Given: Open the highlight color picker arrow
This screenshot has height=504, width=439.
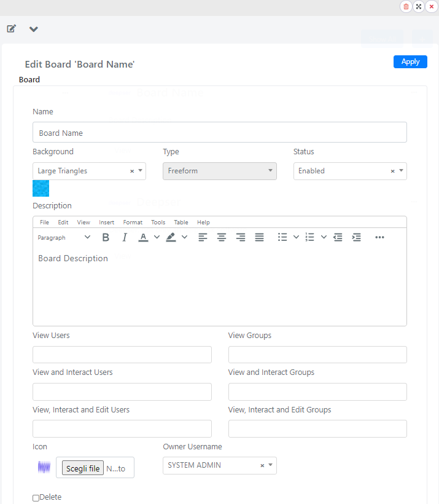Looking at the screenshot, I should 184,237.
